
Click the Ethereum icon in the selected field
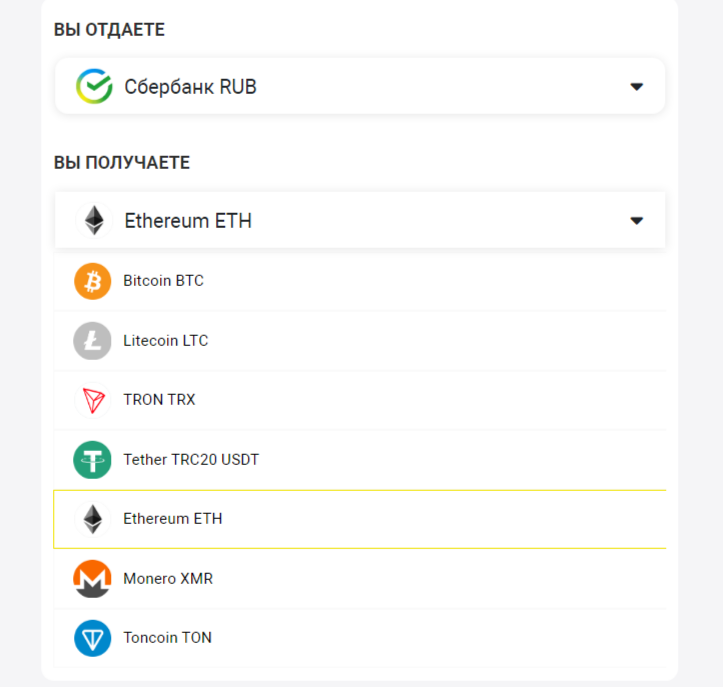point(94,220)
